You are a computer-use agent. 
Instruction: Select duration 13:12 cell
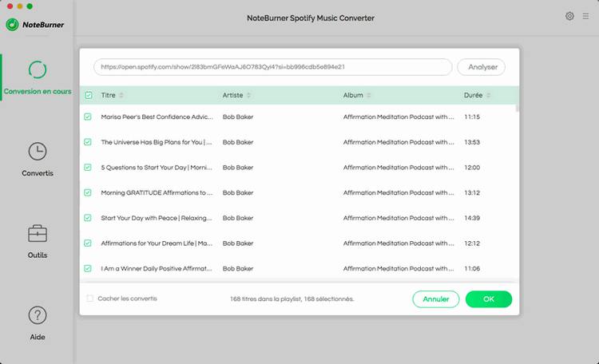pos(472,192)
